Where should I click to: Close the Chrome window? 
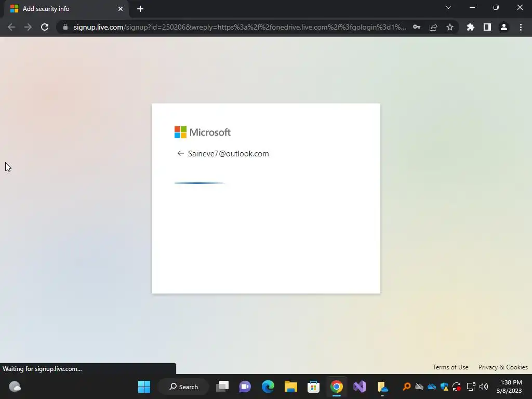coord(520,7)
